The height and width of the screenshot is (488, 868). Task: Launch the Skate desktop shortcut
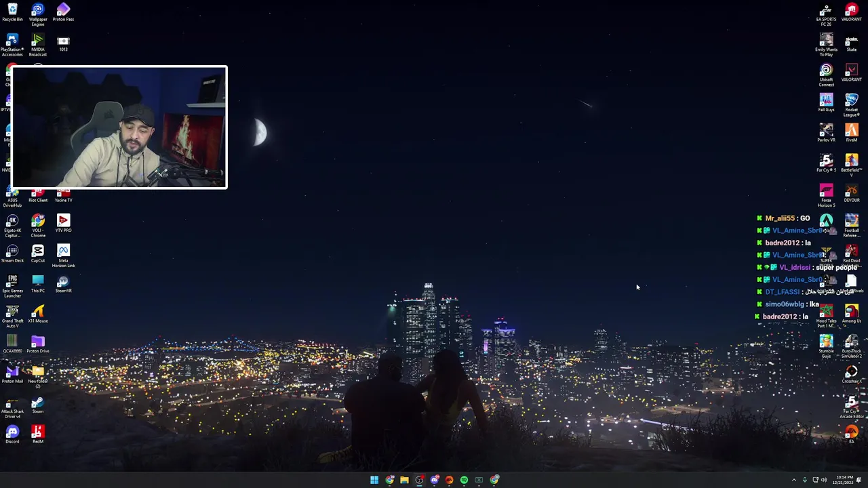pos(852,43)
